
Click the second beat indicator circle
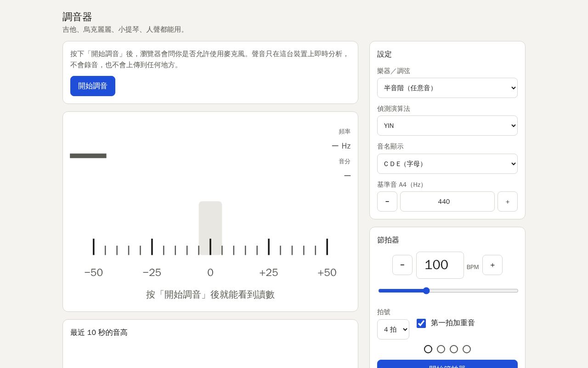(441, 349)
